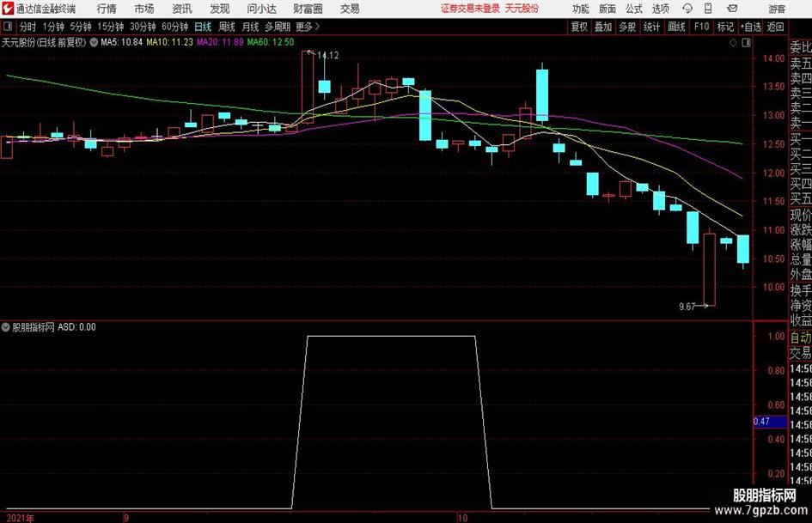812x523 pixels.
Task: Click the diamond icon above the chart
Action: click(733, 42)
